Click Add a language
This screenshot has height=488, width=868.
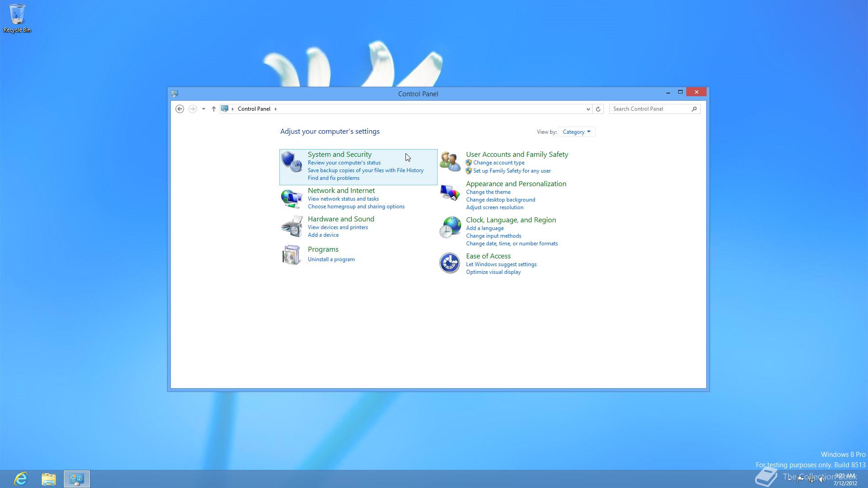coord(485,228)
